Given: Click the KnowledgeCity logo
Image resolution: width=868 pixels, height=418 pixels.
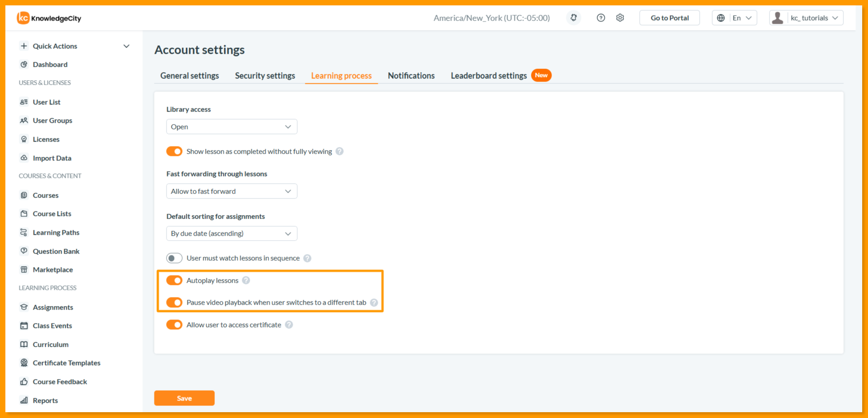Looking at the screenshot, I should tap(49, 18).
